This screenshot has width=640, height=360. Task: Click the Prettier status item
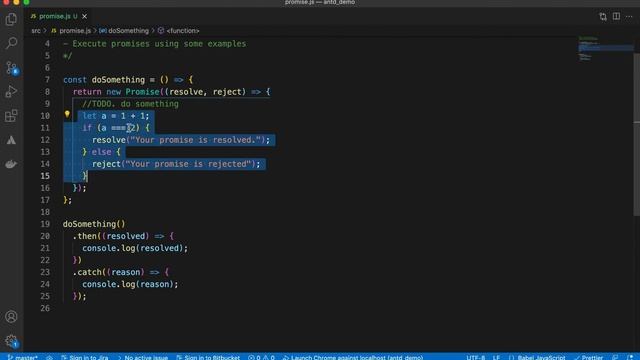click(589, 357)
